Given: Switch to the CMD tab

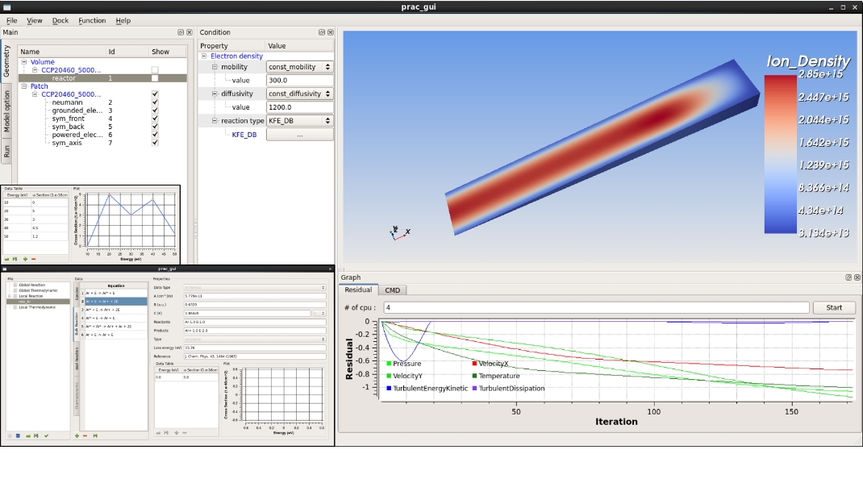Looking at the screenshot, I should (x=392, y=290).
